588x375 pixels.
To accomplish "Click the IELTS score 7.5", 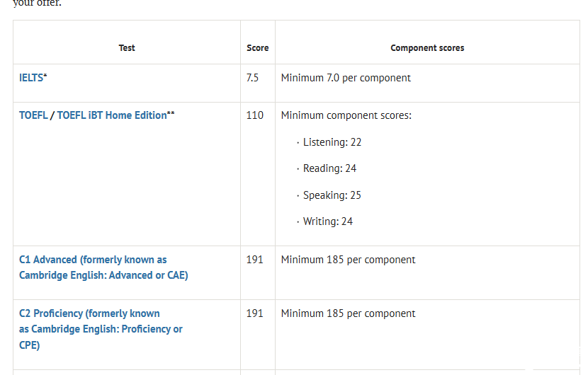I will [x=252, y=78].
